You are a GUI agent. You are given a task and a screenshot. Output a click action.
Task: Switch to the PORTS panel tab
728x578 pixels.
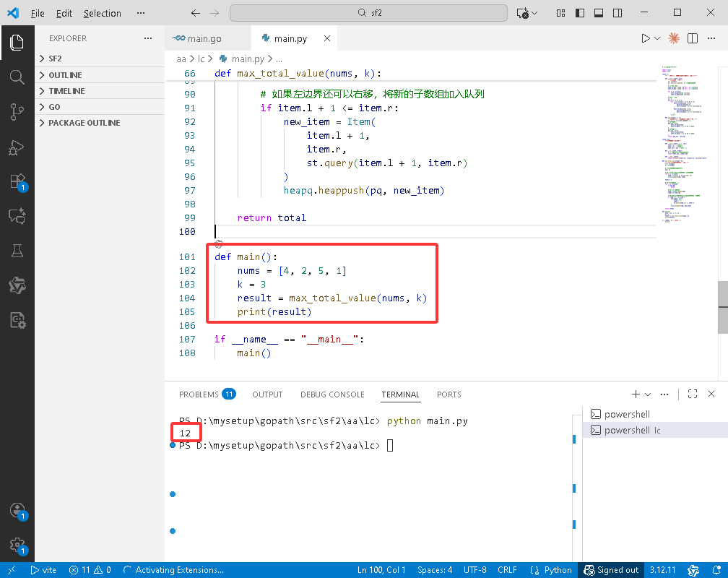pyautogui.click(x=449, y=394)
